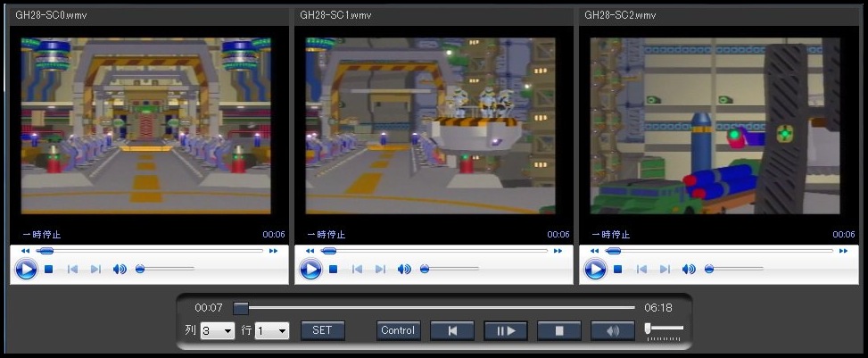Click next track in GH28-SC2.wmv player
This screenshot has width=868, height=358.
coord(665,270)
